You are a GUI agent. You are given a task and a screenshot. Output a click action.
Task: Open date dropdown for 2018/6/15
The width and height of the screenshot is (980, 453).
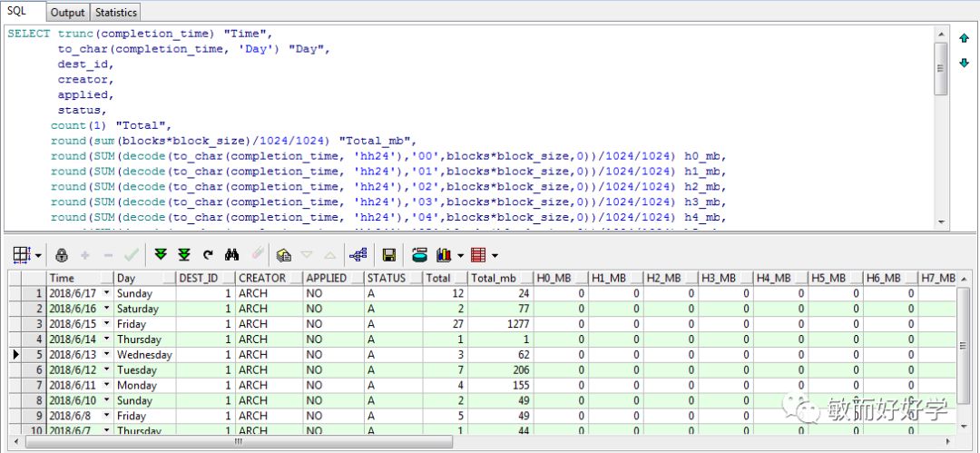click(107, 323)
